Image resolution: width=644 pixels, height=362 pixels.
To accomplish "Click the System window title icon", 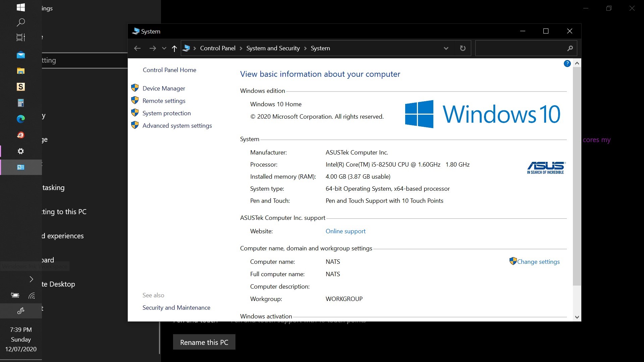I will pyautogui.click(x=136, y=31).
